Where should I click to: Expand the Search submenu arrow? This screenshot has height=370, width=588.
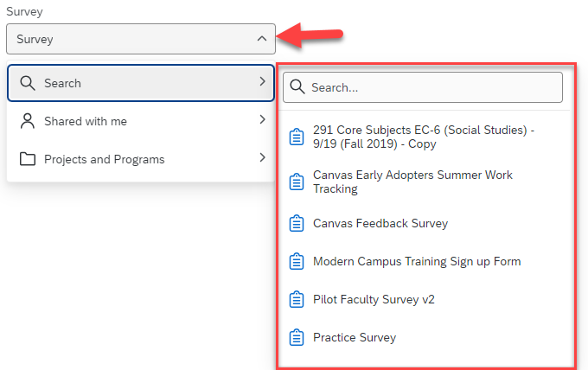point(261,82)
